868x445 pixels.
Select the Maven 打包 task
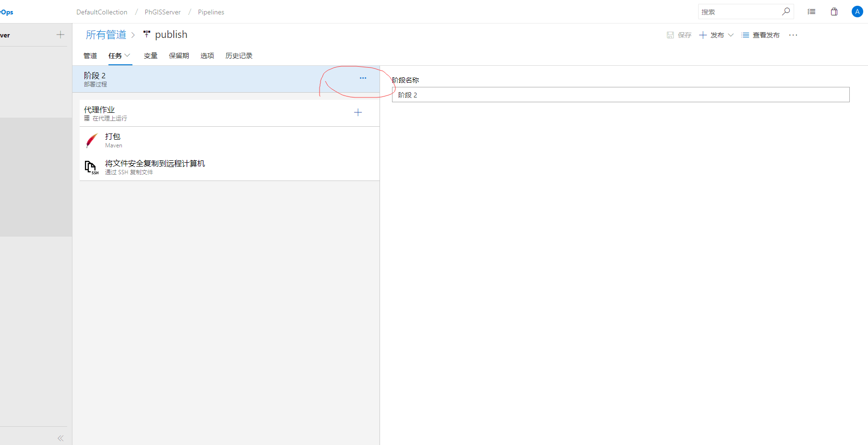[x=113, y=140]
